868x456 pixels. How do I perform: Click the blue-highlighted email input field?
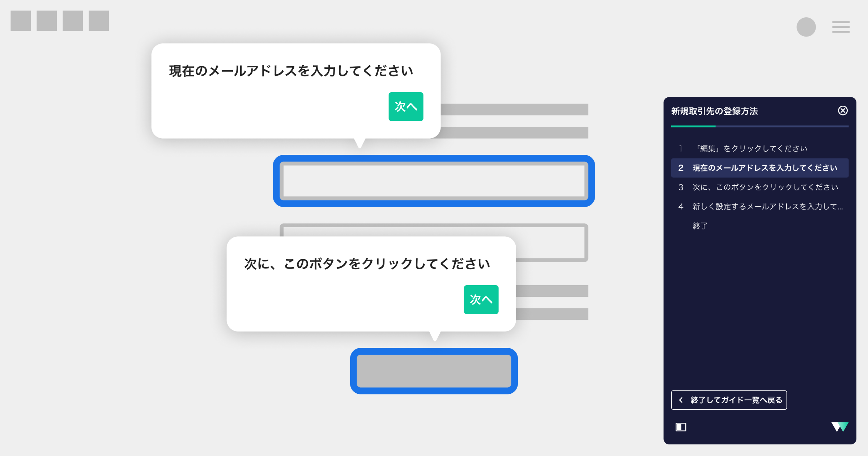point(434,181)
